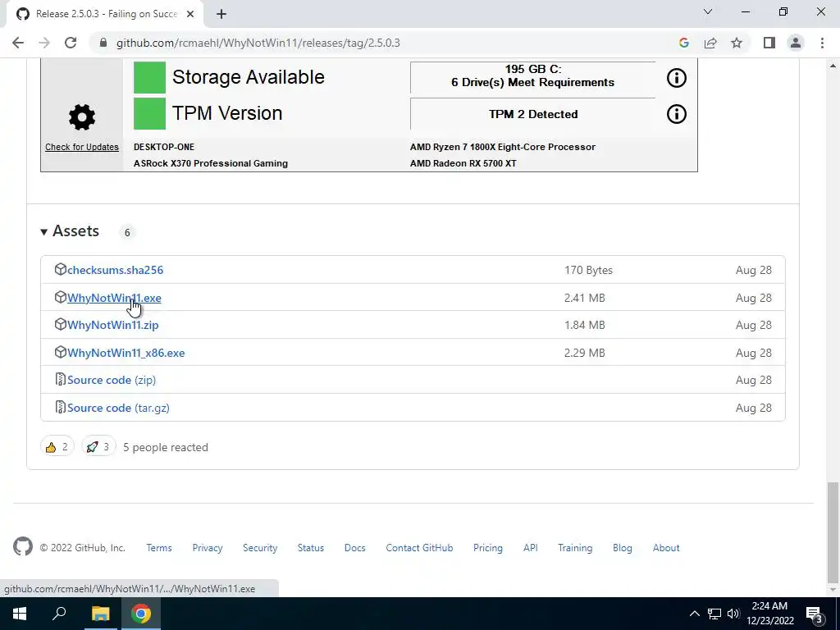
Task: Click the scrollbar up arrow
Action: pos(833,66)
